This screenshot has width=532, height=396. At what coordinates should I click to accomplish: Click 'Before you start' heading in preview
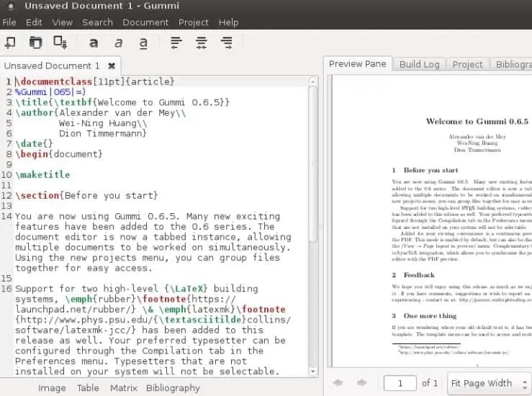430,170
